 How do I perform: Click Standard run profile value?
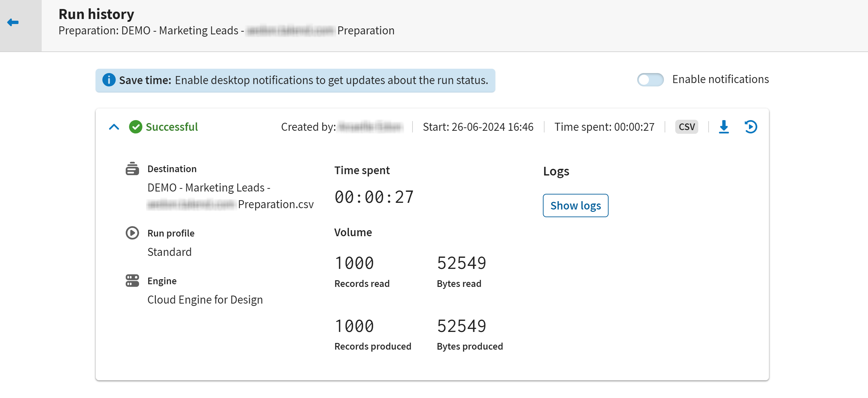click(x=169, y=252)
